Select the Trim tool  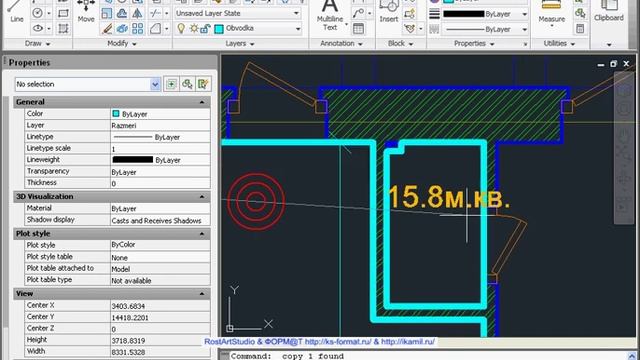click(x=155, y=13)
